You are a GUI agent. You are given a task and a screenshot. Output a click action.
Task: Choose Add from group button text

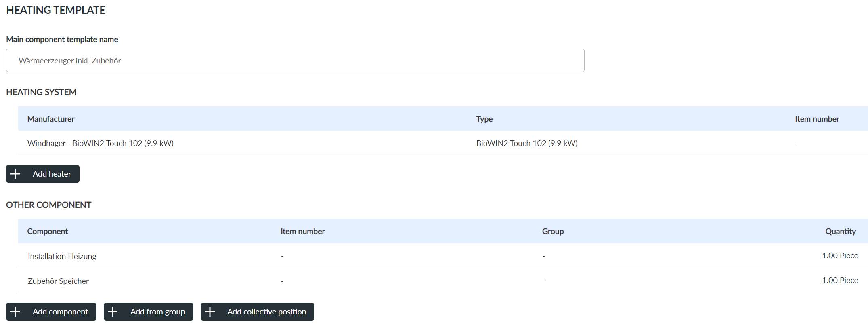point(157,312)
